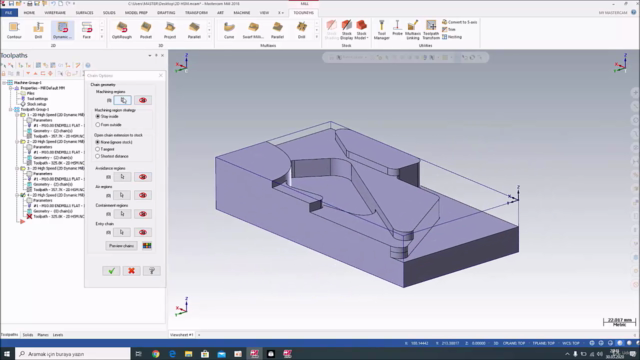The height and width of the screenshot is (360, 640).
Task: Select Shortest distance extension
Action: click(98, 156)
